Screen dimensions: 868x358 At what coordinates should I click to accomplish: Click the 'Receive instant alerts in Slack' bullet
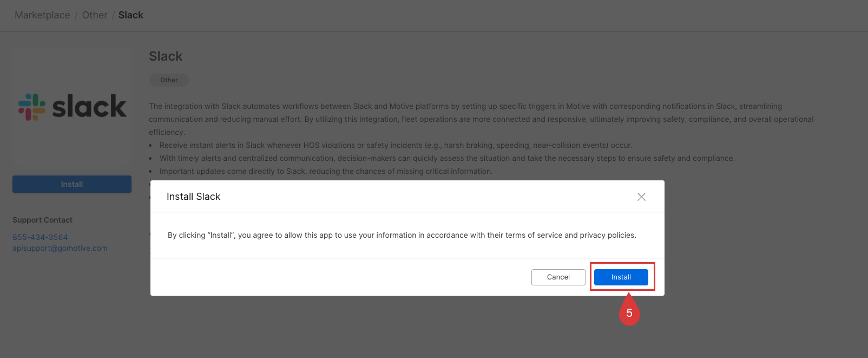click(x=396, y=145)
